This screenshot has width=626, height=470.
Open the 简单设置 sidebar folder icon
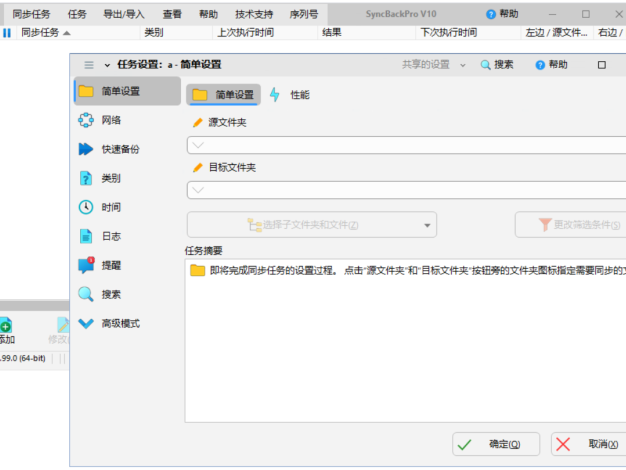(x=86, y=91)
